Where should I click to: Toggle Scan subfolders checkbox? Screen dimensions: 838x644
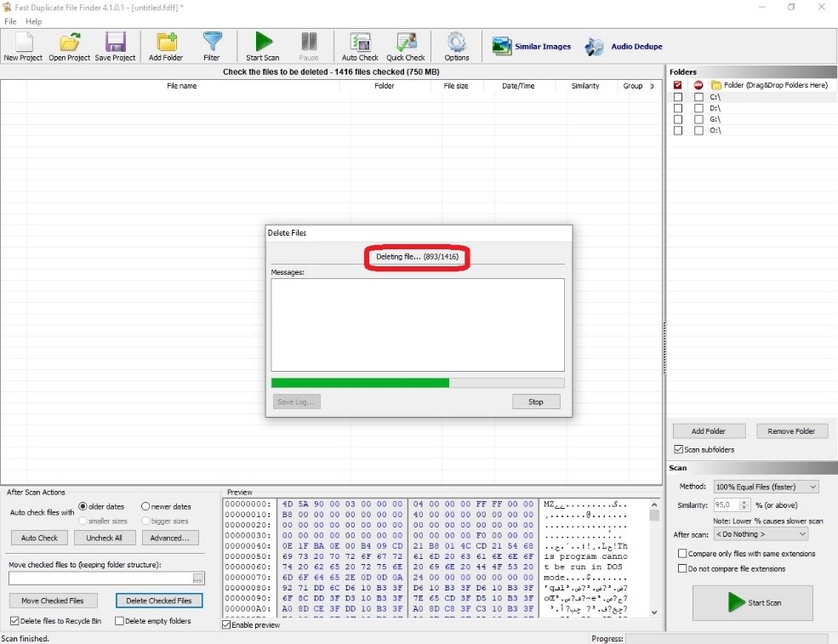coord(678,449)
